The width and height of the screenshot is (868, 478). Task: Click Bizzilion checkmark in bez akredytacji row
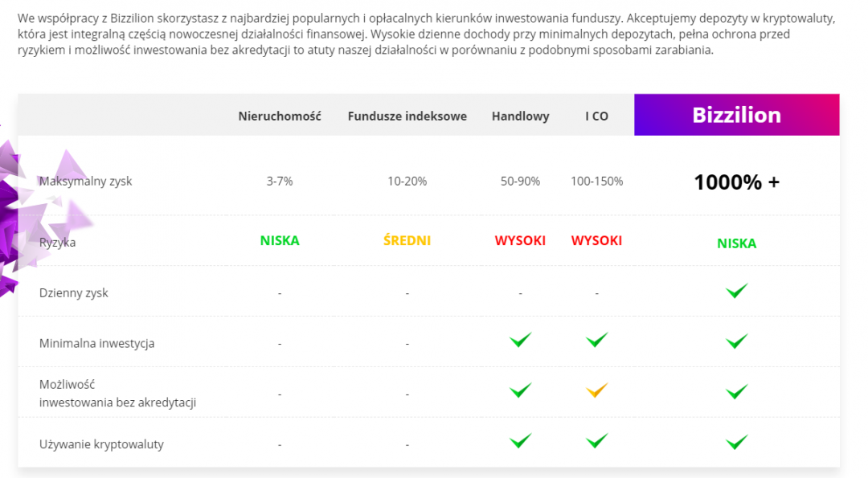[x=736, y=392]
